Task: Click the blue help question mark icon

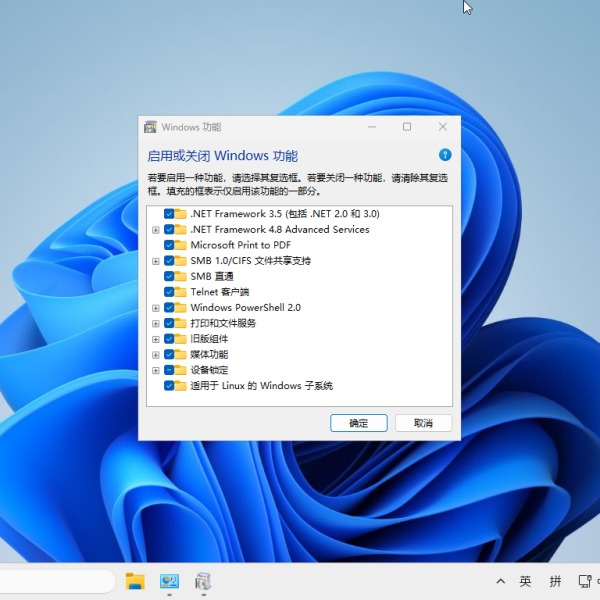Action: coord(445,155)
